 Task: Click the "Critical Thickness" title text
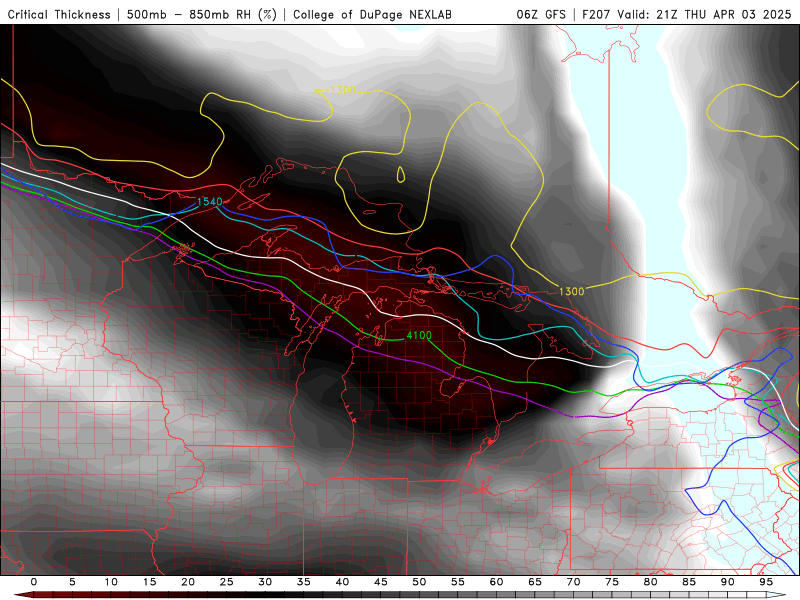(59, 14)
